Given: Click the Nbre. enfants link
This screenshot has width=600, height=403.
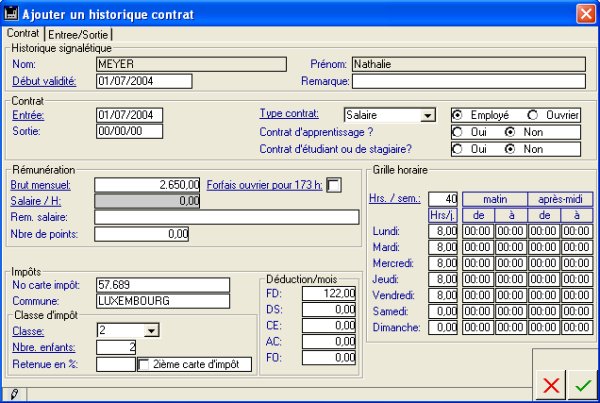Looking at the screenshot, I should pos(44,348).
